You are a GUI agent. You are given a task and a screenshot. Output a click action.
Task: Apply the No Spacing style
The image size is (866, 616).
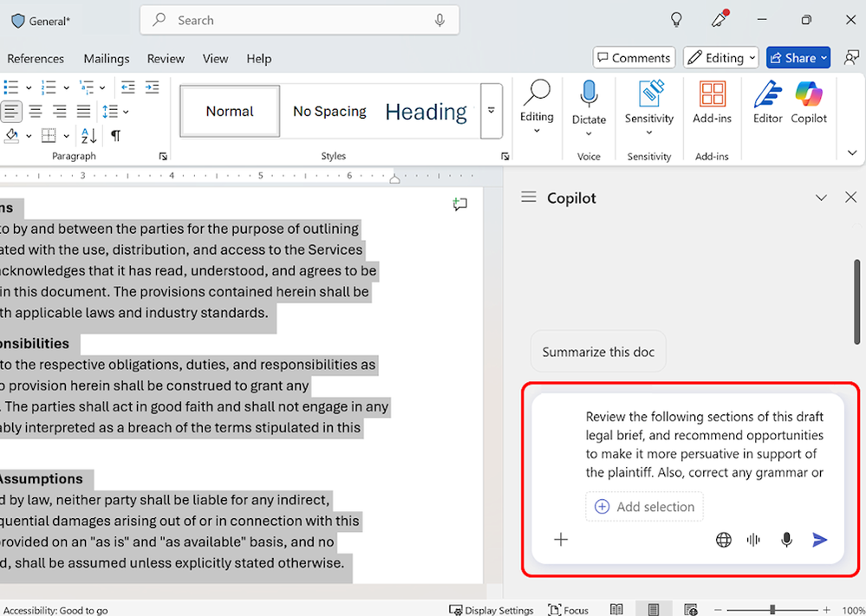(x=329, y=111)
